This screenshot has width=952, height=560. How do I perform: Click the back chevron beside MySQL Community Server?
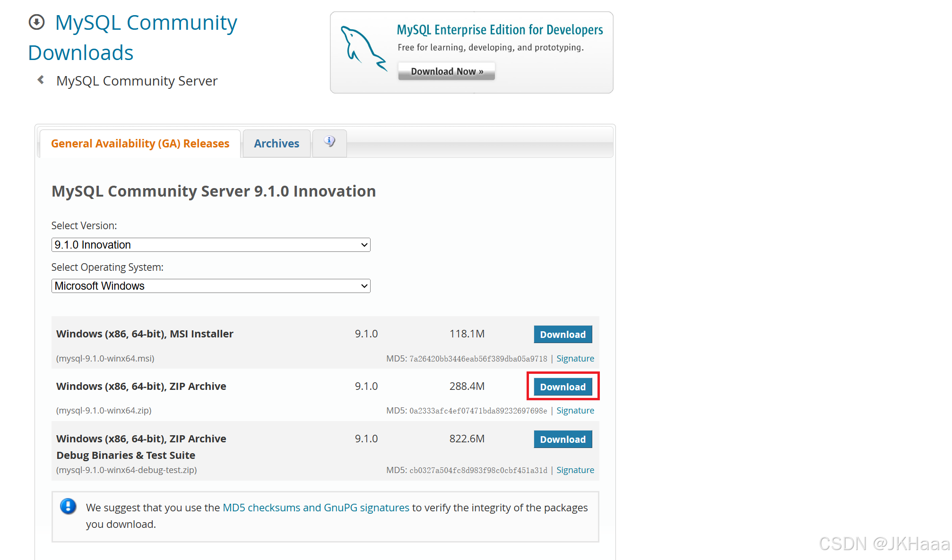coord(41,80)
